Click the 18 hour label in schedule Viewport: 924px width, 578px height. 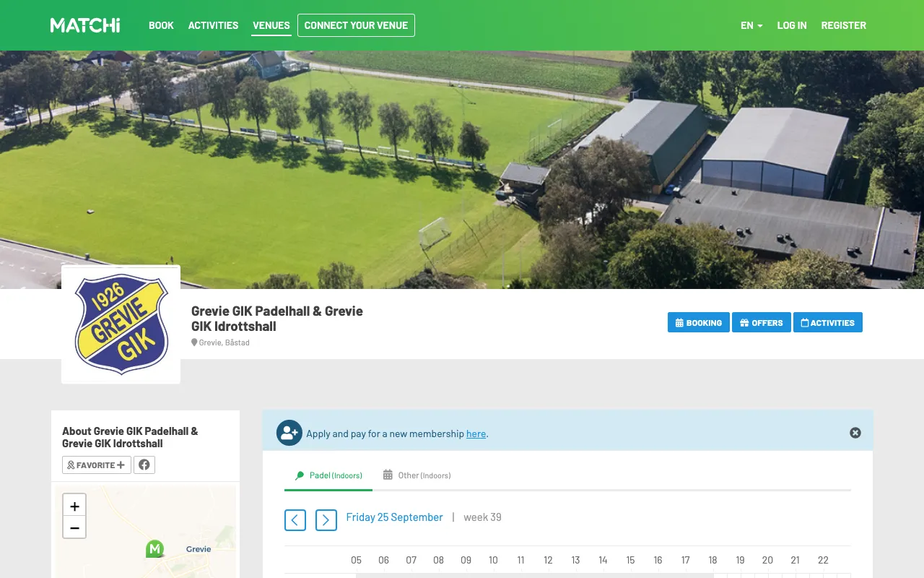point(712,560)
